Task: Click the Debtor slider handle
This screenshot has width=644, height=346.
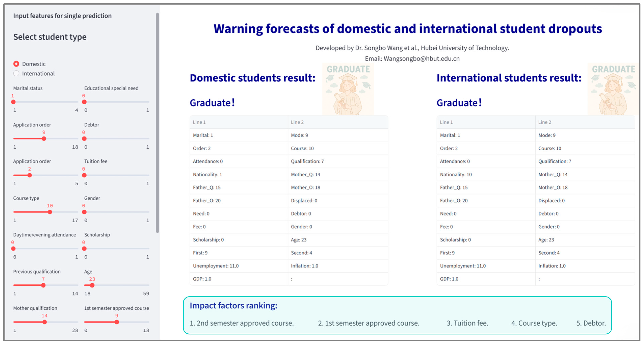Action: pyautogui.click(x=84, y=139)
